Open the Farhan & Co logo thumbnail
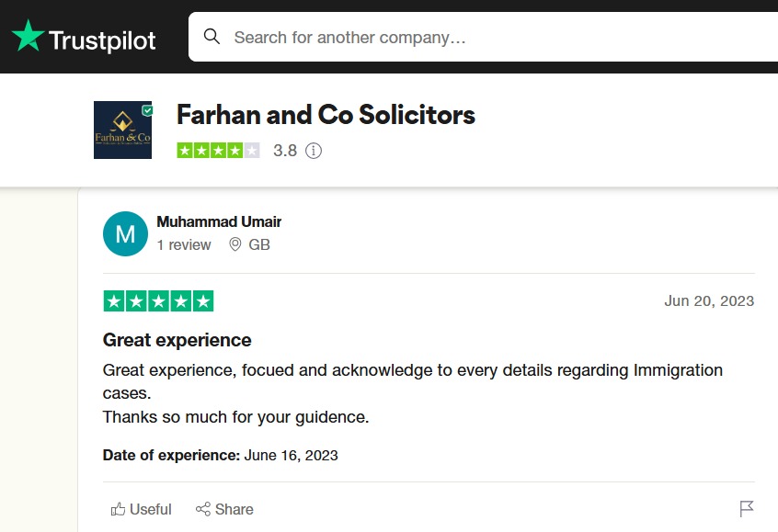Image resolution: width=778 pixels, height=532 pixels. coord(121,130)
